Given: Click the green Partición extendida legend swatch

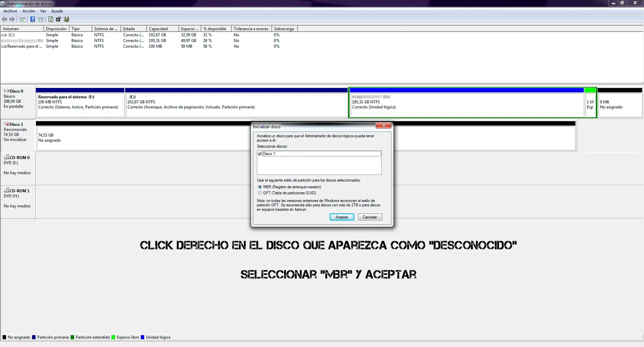Looking at the screenshot, I should pos(72,337).
